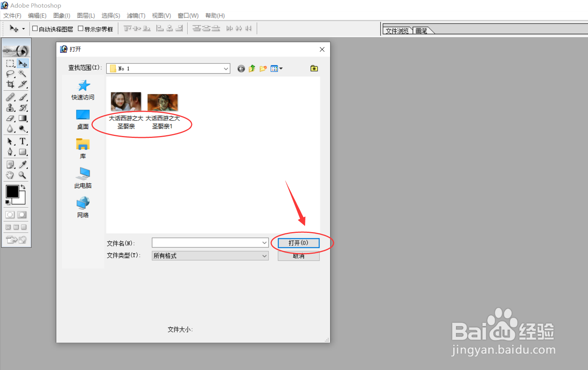
Task: Select the Healing Brush tool
Action: click(x=10, y=97)
